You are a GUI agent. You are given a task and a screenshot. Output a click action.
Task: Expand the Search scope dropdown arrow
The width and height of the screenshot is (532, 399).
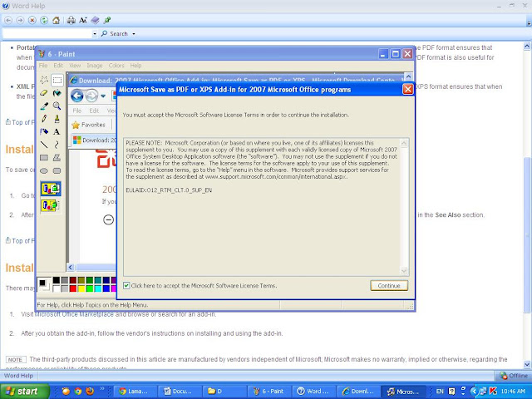coord(134,34)
